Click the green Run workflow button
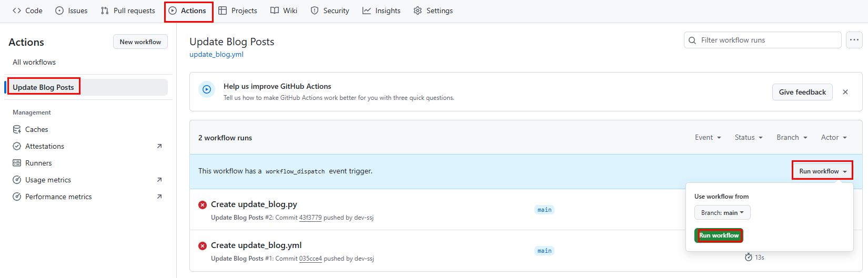 719,235
